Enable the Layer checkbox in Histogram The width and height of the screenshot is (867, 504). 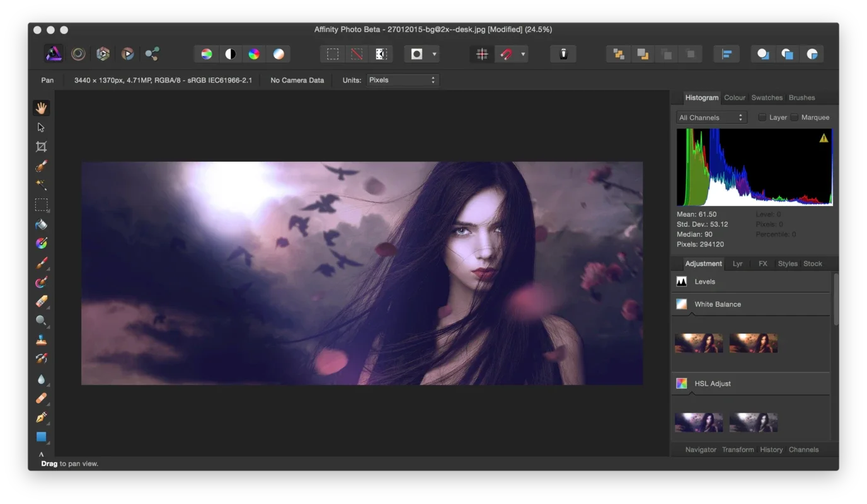pos(762,117)
